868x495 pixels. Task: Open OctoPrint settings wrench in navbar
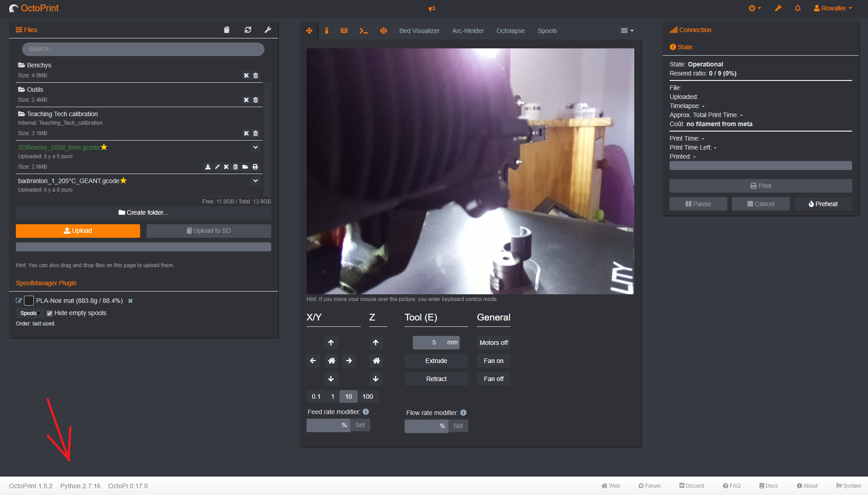click(x=778, y=8)
